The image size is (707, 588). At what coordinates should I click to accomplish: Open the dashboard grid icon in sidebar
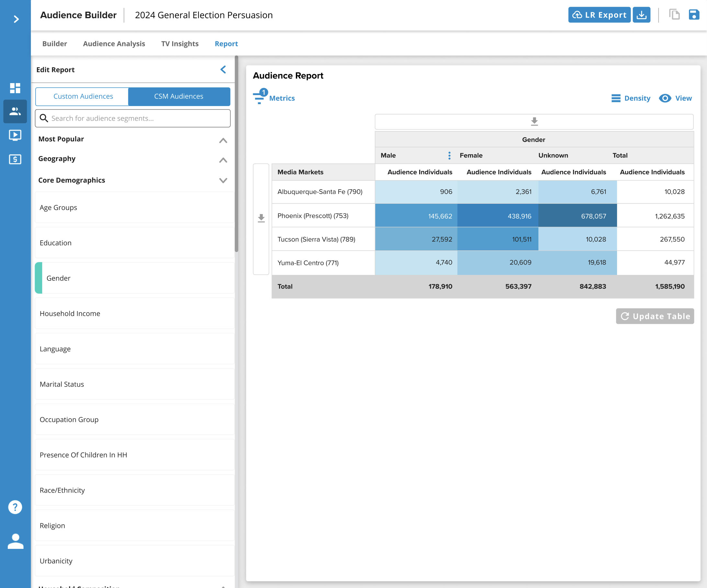coord(15,88)
